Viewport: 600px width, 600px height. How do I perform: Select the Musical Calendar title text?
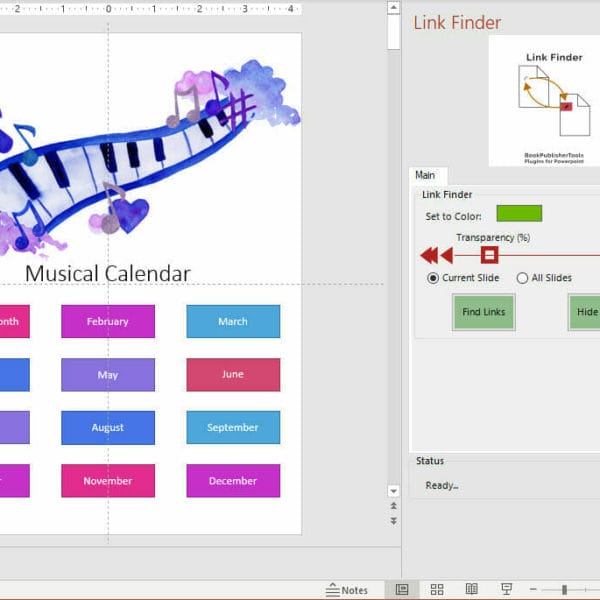pyautogui.click(x=108, y=274)
